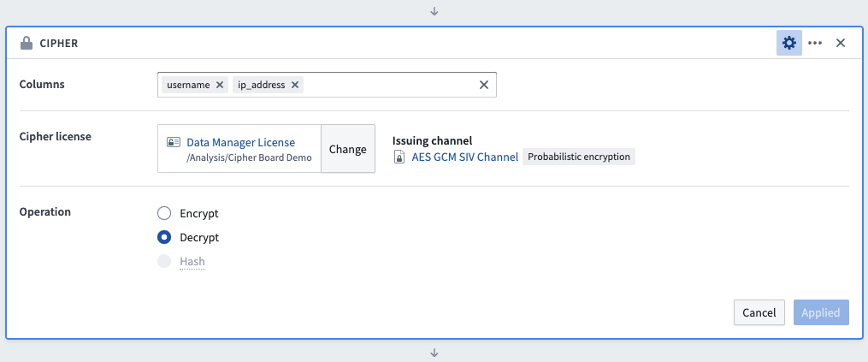Click the Applied button
868x362 pixels.
coord(821,312)
